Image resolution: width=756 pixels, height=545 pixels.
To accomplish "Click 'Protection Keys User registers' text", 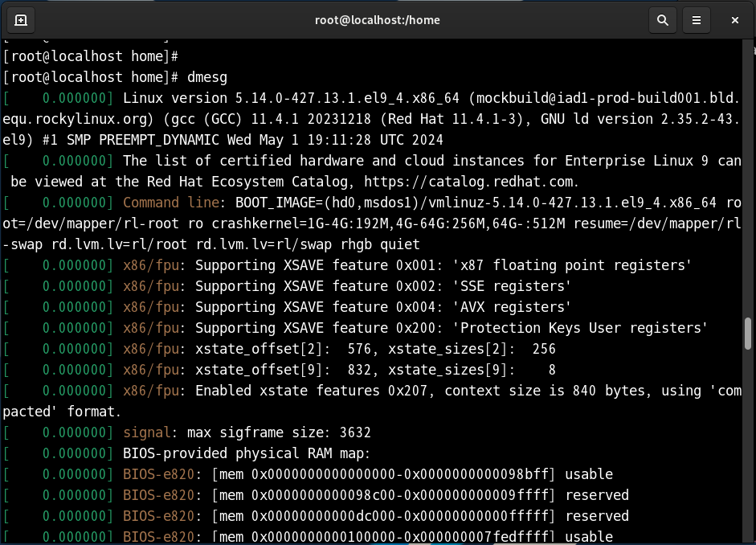I will pos(581,328).
